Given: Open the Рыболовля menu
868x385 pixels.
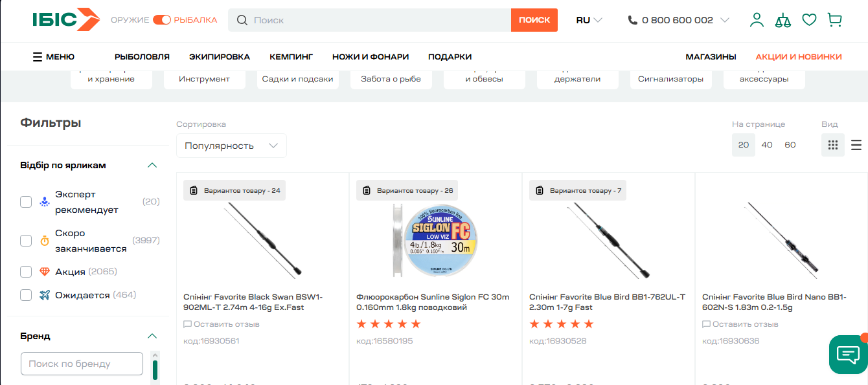Looking at the screenshot, I should pos(142,57).
